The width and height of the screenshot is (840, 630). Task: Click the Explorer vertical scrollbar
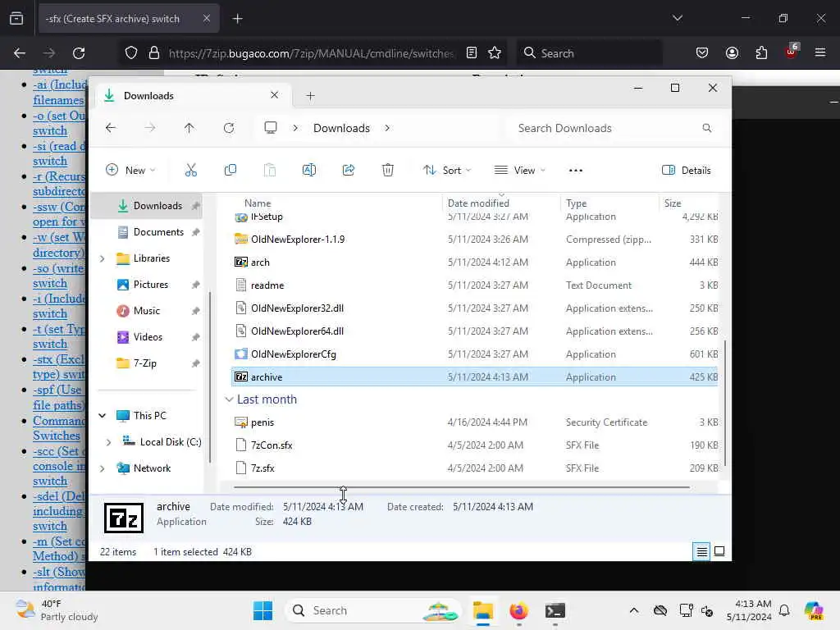tap(725, 403)
